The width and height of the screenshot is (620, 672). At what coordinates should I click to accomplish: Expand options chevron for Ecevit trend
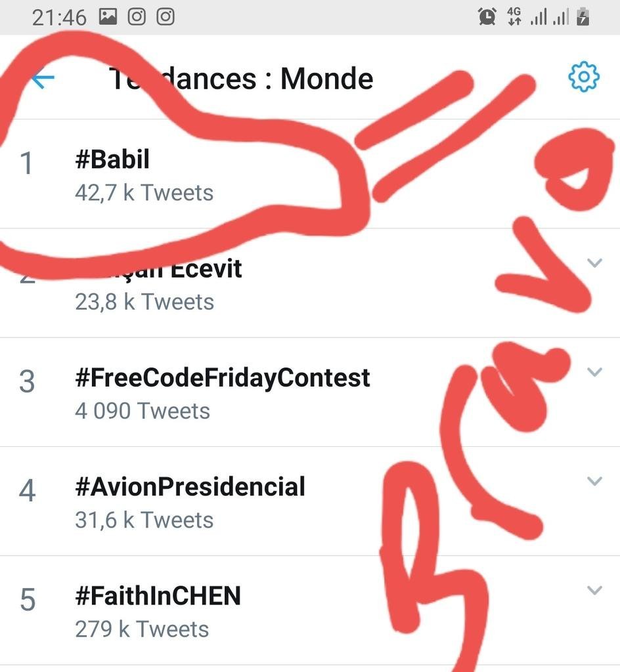pos(594,263)
